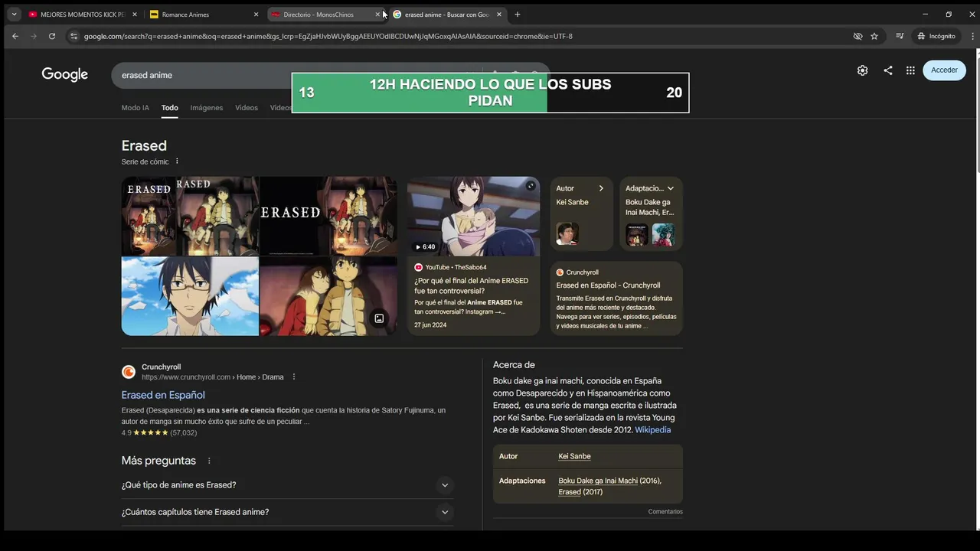Click Kei Sanbe author photo

567,233
